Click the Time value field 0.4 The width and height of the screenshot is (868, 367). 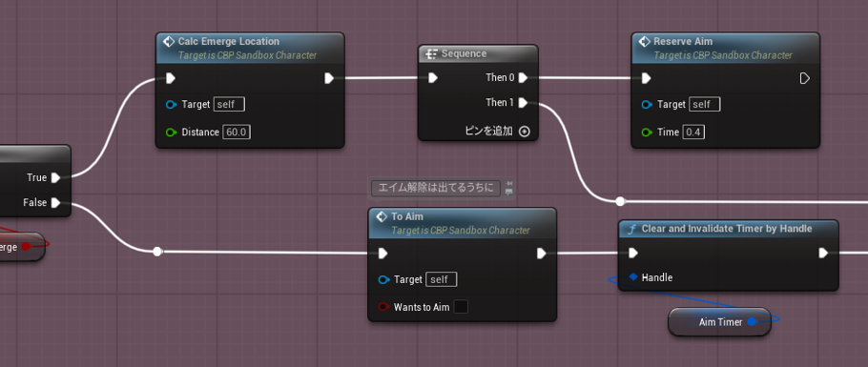[x=693, y=133]
